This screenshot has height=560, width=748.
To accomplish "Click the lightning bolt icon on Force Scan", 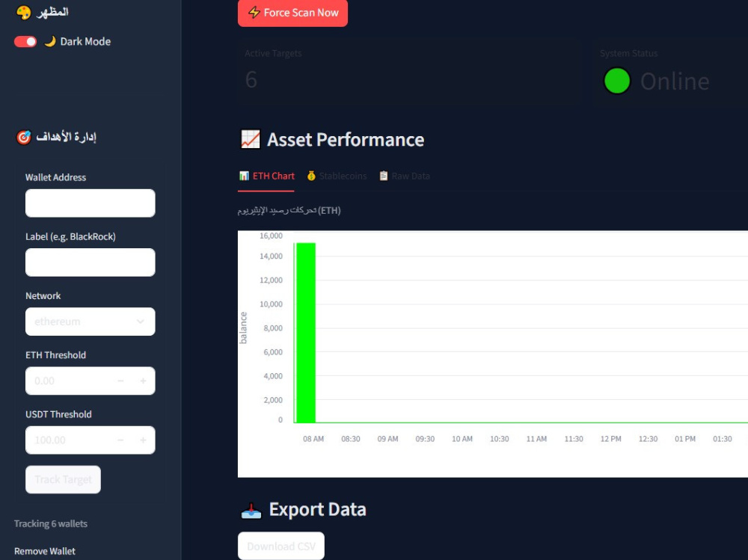I will coord(254,13).
